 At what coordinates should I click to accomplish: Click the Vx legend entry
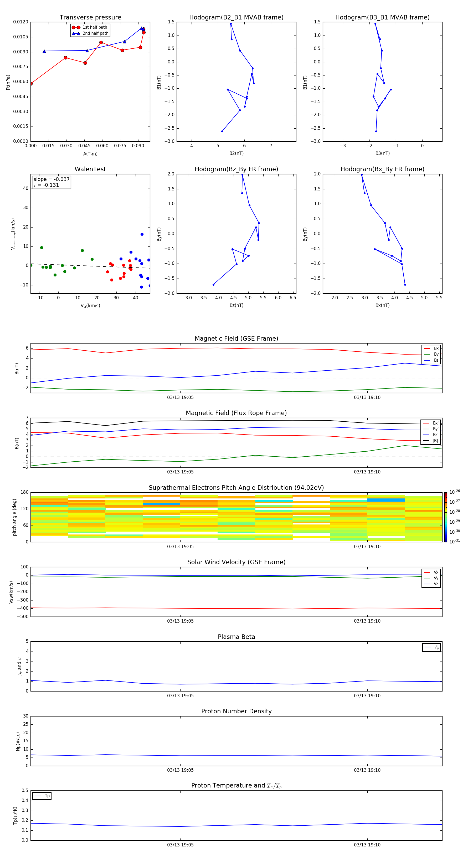[x=431, y=572]
